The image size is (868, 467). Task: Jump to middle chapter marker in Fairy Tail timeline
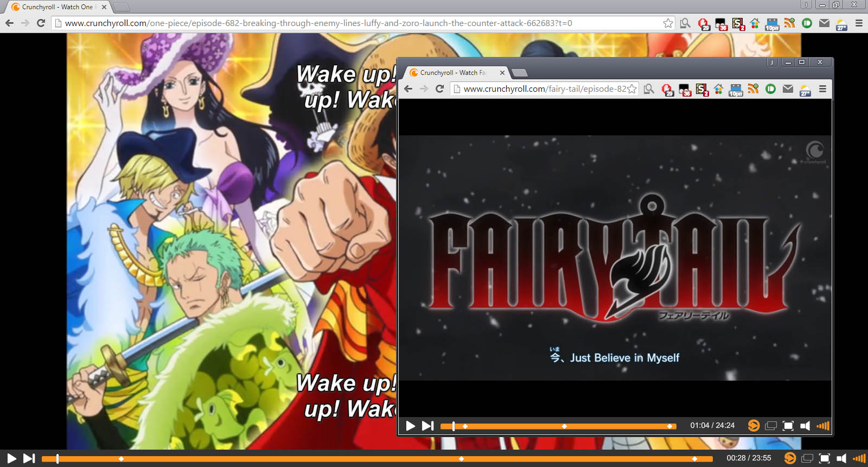(564, 426)
